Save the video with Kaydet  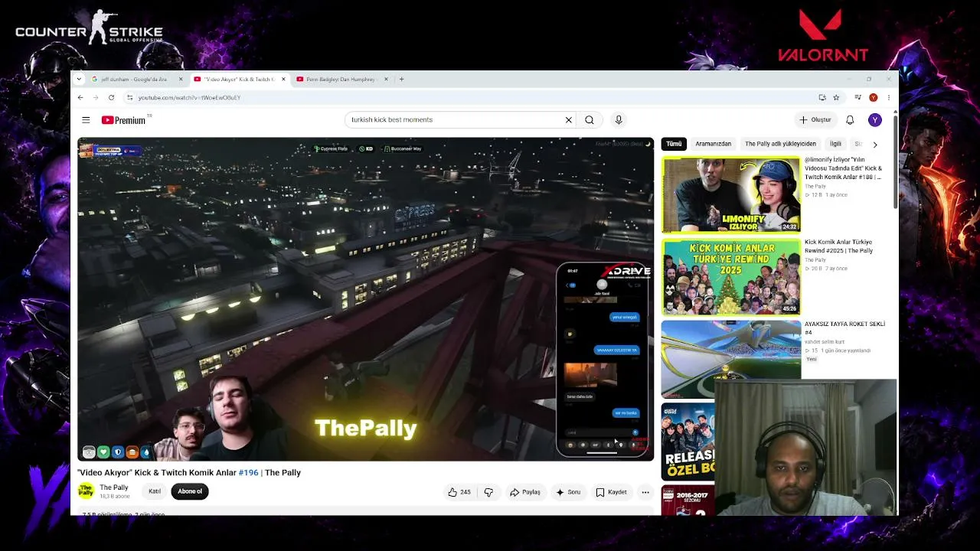pyautogui.click(x=612, y=492)
